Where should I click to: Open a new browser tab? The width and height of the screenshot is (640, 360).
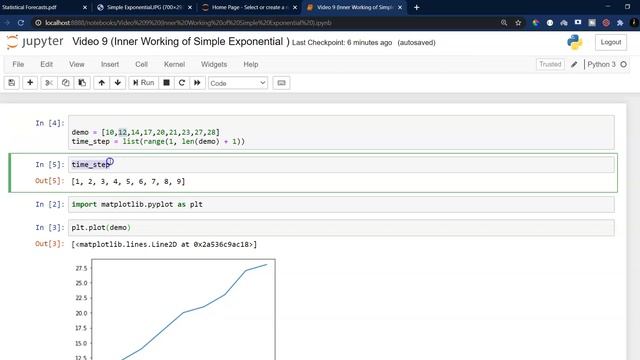pyautogui.click(x=416, y=7)
